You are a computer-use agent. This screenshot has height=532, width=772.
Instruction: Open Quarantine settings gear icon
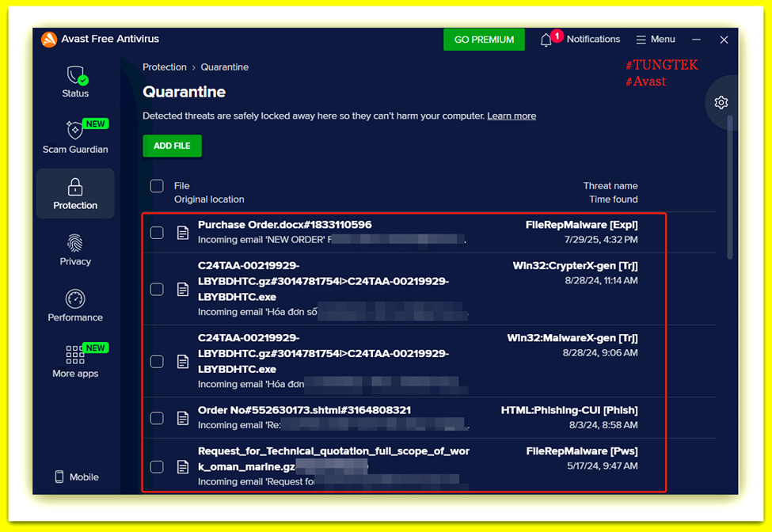pos(721,102)
